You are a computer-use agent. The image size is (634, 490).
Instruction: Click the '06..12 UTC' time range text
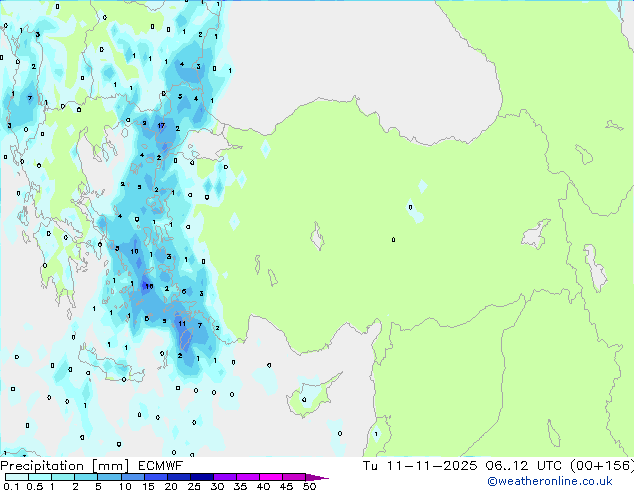click(x=524, y=466)
